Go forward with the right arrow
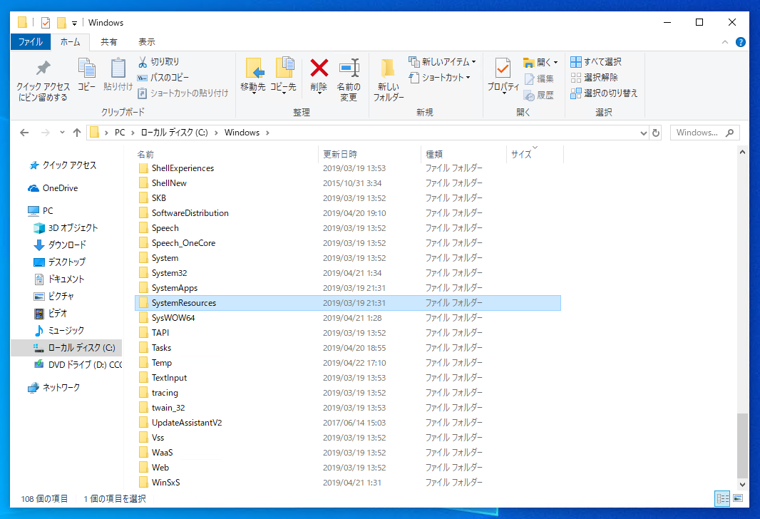 45,132
